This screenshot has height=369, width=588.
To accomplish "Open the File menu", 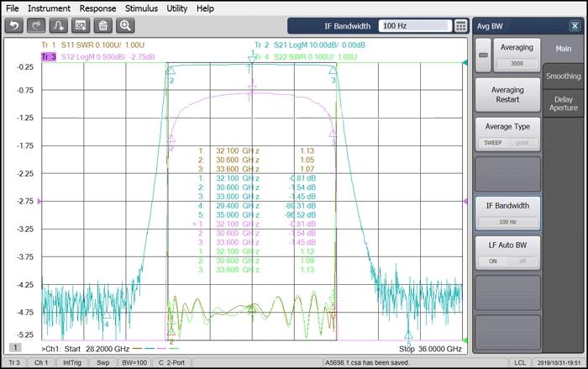I will pyautogui.click(x=13, y=8).
